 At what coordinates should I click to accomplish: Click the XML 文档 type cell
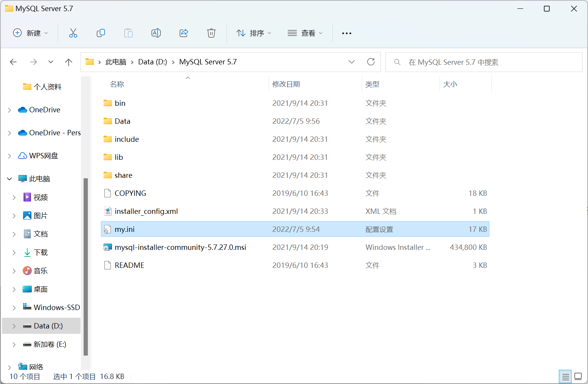(381, 211)
